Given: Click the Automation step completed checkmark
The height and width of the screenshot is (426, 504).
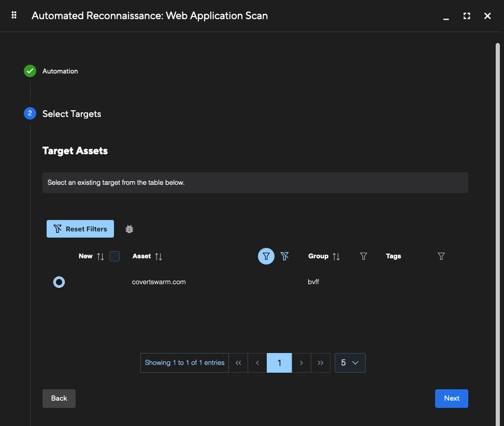Looking at the screenshot, I should click(30, 71).
